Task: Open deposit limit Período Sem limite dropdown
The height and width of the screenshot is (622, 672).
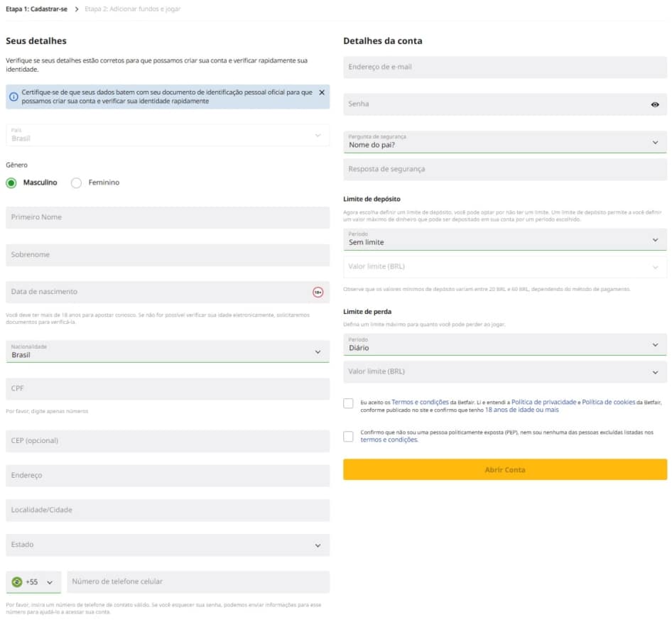Action: [x=505, y=239]
